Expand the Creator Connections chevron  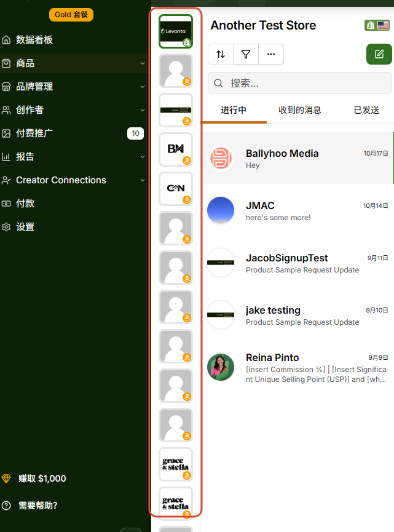(x=143, y=180)
